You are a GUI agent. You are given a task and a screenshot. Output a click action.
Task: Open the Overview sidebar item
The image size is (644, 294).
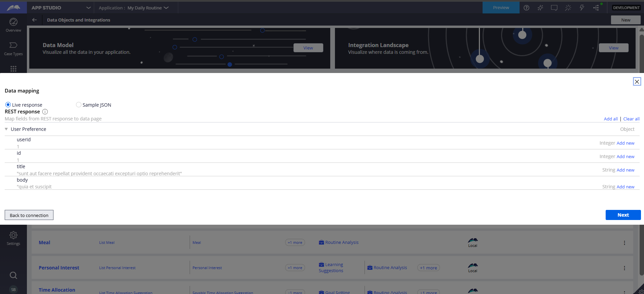(13, 25)
